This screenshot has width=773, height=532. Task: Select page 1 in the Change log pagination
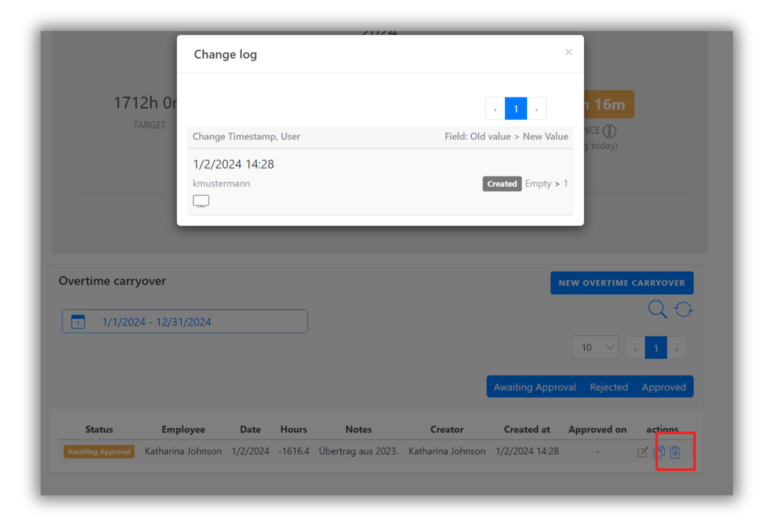point(515,109)
